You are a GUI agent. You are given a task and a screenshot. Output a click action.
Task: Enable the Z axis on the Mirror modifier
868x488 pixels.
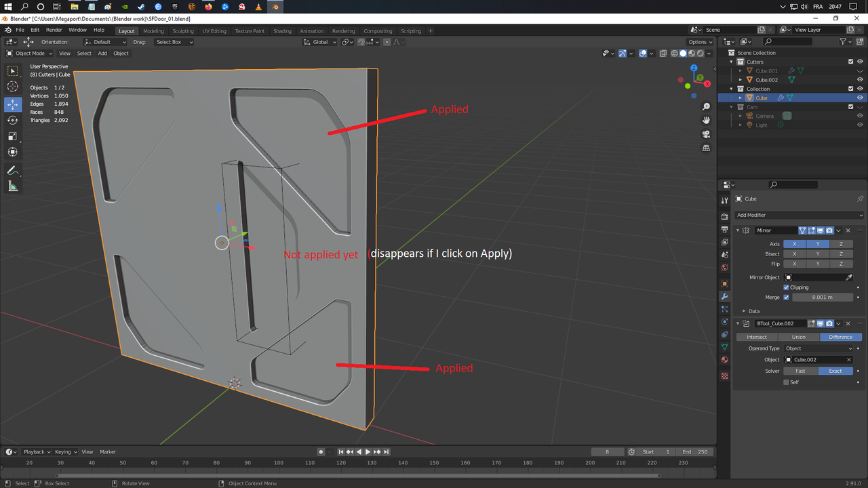(841, 243)
